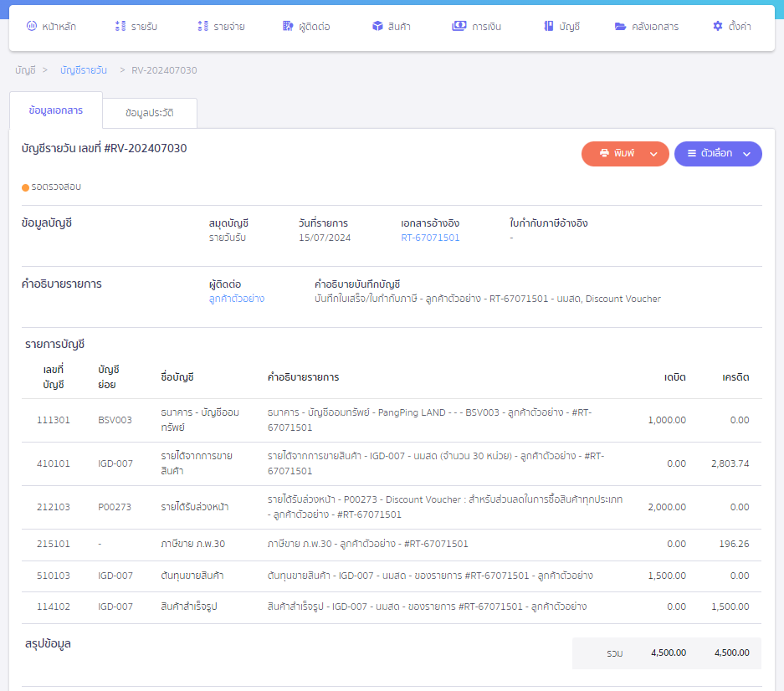The image size is (784, 691).
Task: Open the ตั้งค่า menu
Action: click(x=731, y=27)
